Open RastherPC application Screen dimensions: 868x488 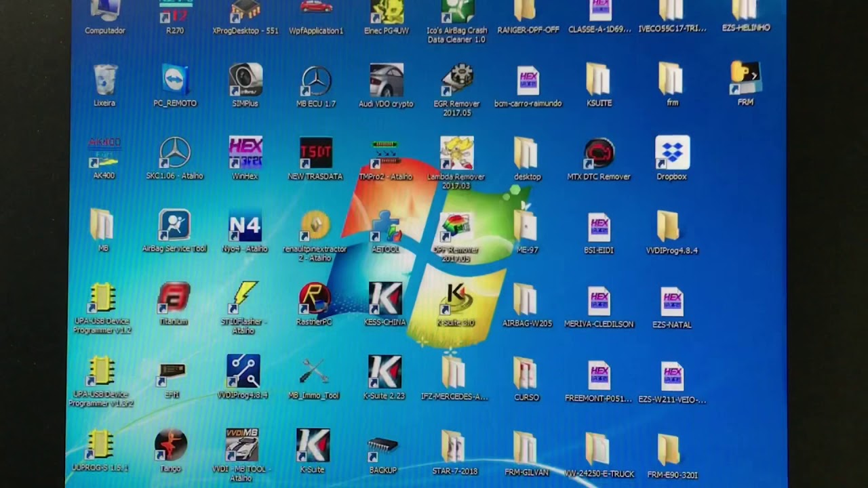[314, 305]
